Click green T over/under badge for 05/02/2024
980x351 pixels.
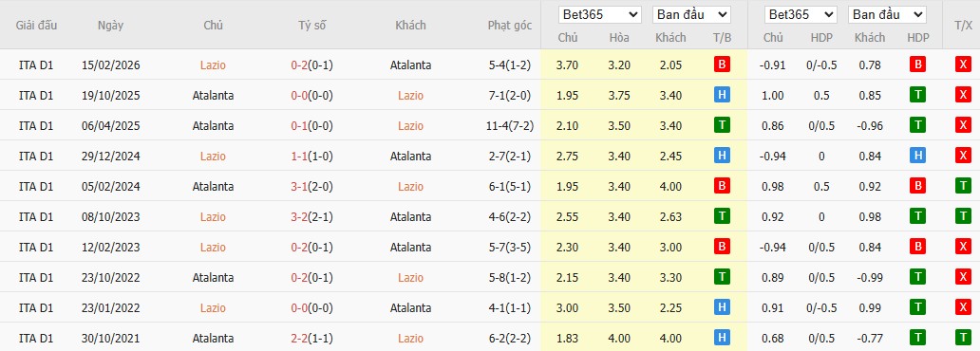pos(963,186)
